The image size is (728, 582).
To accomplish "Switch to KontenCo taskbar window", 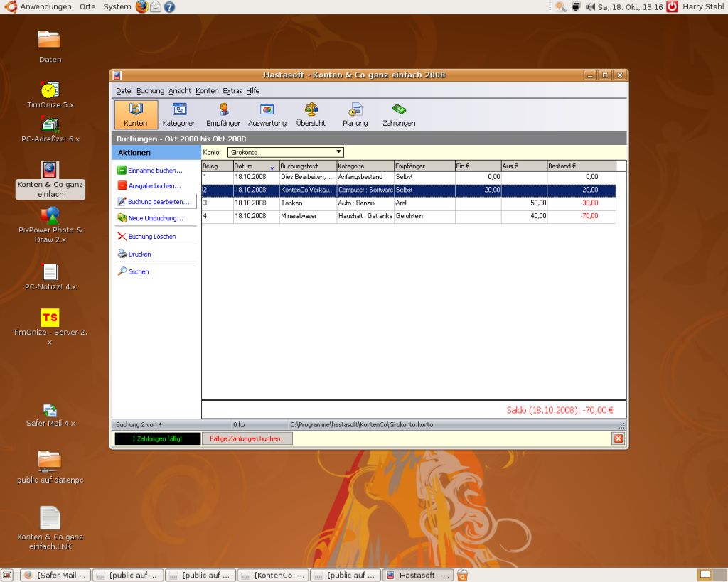I will click(x=273, y=575).
